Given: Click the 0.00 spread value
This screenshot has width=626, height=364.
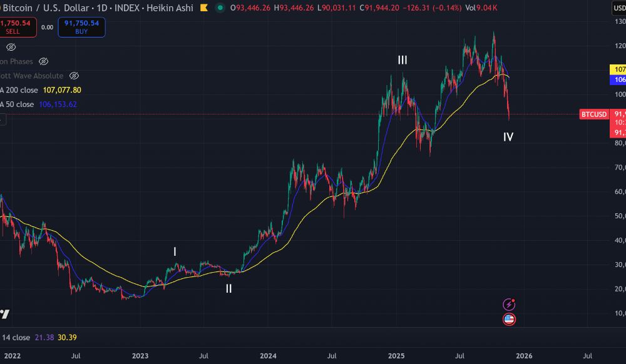Looking at the screenshot, I should 47,28.
